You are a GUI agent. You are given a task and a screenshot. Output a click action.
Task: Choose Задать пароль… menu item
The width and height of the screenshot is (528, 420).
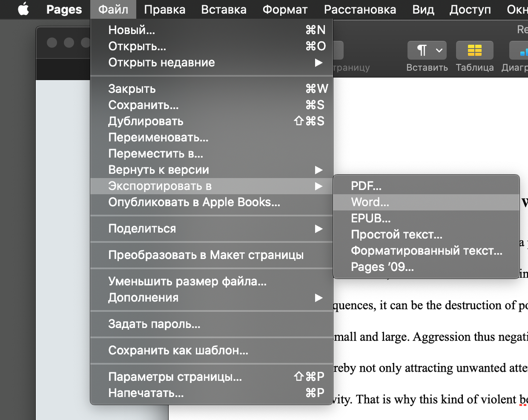pos(211,325)
